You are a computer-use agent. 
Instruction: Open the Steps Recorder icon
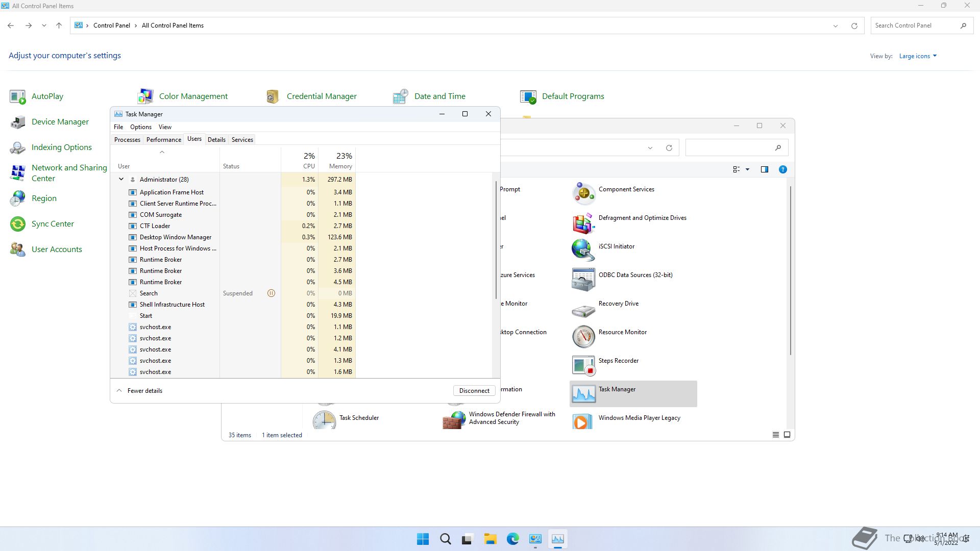(583, 365)
